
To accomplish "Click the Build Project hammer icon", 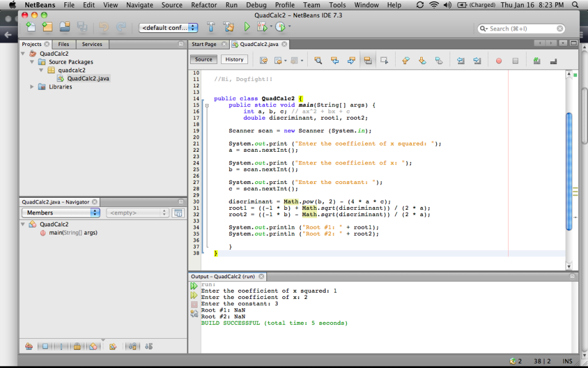I will 211,27.
